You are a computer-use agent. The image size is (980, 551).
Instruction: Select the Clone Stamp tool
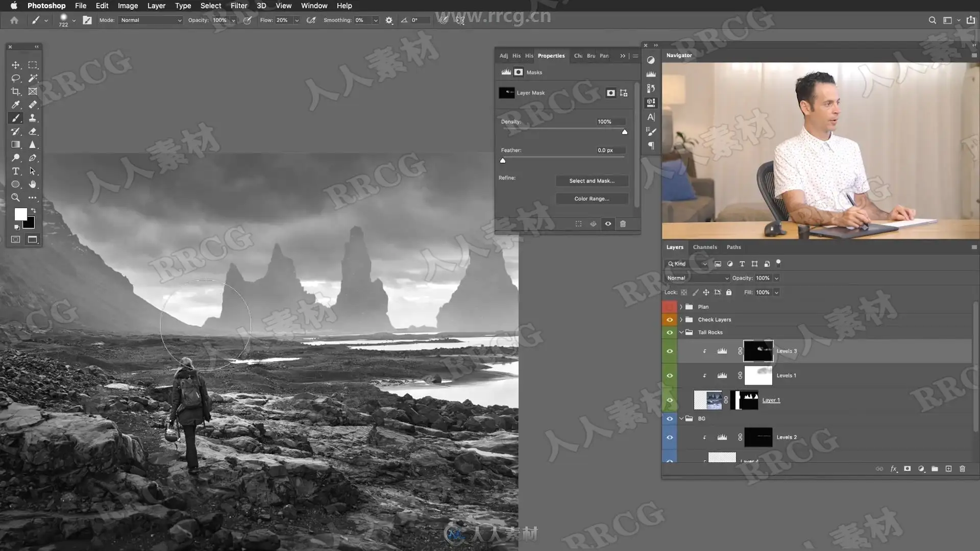[x=33, y=118]
